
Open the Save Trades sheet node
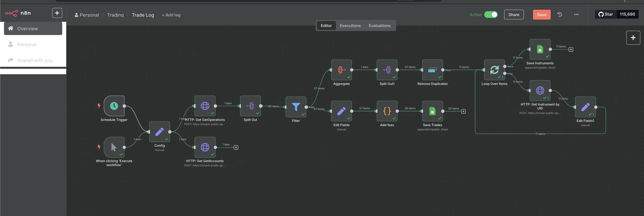[432, 111]
